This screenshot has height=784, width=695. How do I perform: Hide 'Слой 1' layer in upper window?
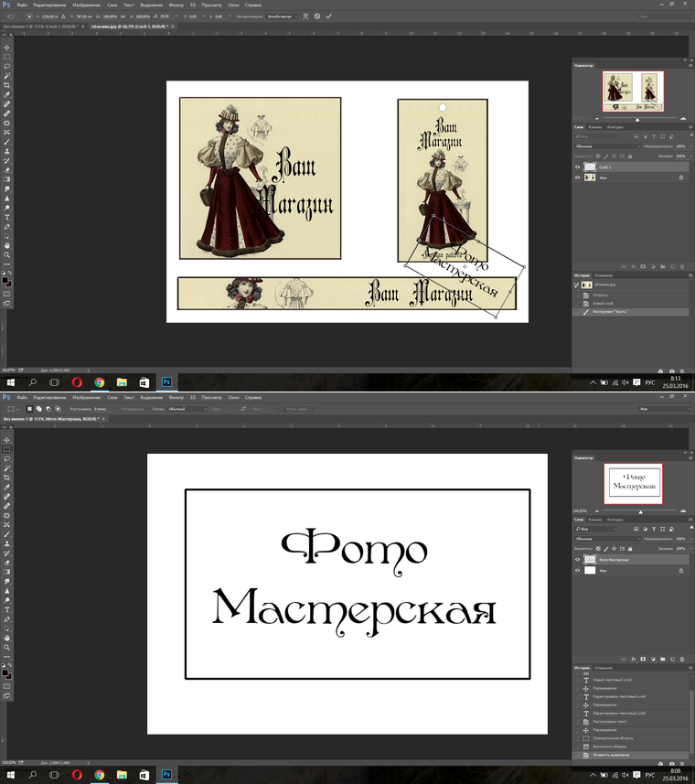coord(578,167)
